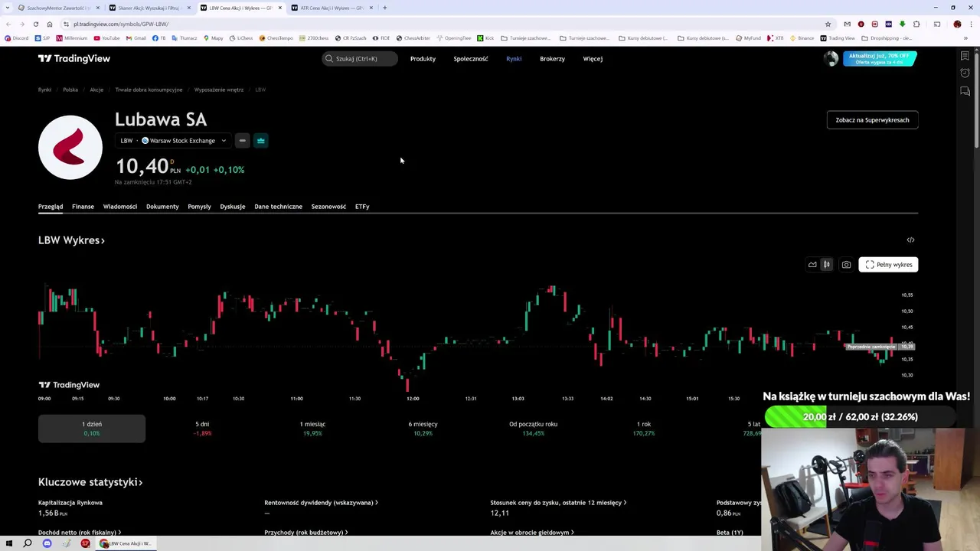Screen dimensions: 980x551
Task: Expand Rentowność dywidendy (wskazywana) details
Action: pyautogui.click(x=321, y=503)
